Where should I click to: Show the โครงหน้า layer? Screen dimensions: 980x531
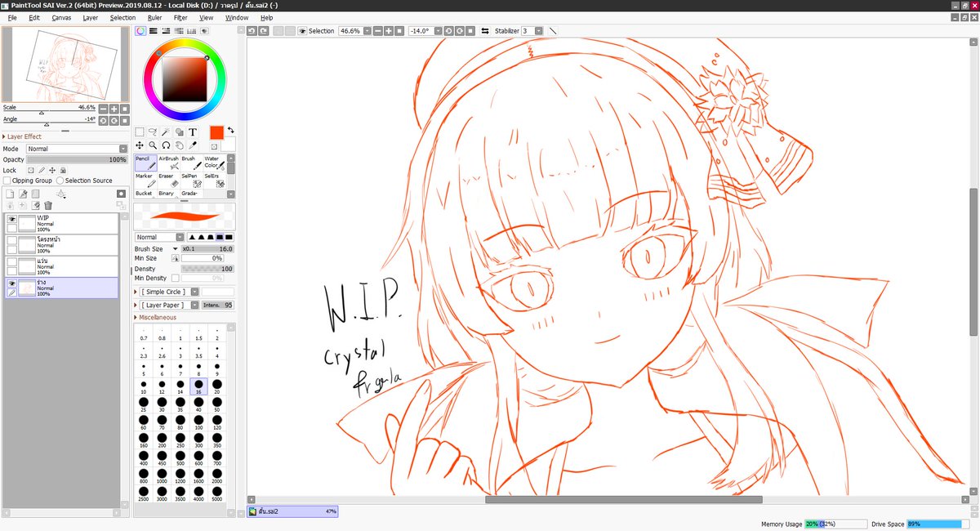click(x=12, y=240)
